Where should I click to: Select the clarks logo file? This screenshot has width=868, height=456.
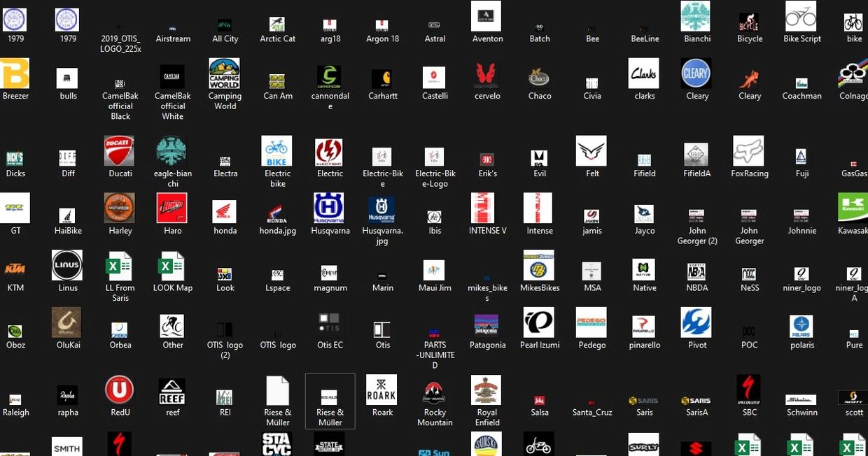pos(644,73)
